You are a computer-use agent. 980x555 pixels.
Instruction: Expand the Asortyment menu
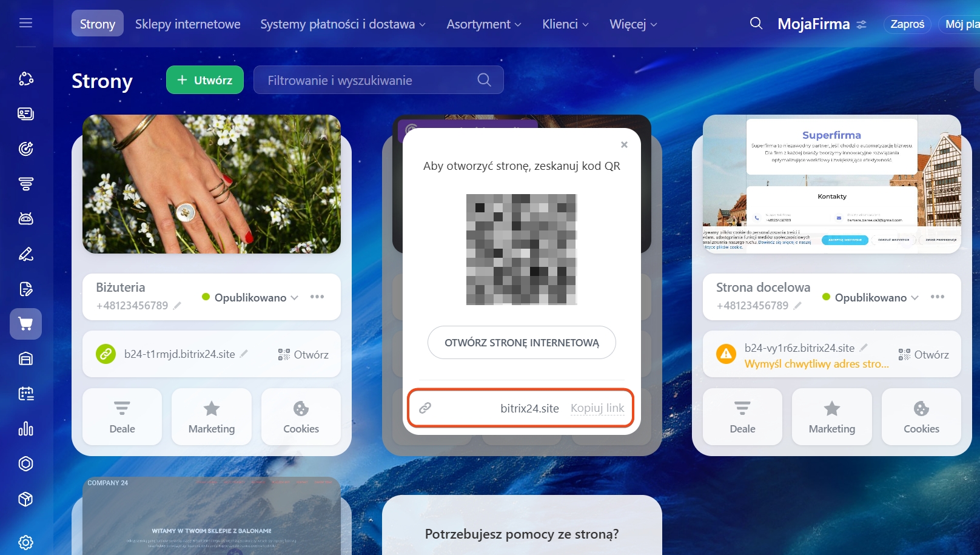[484, 24]
